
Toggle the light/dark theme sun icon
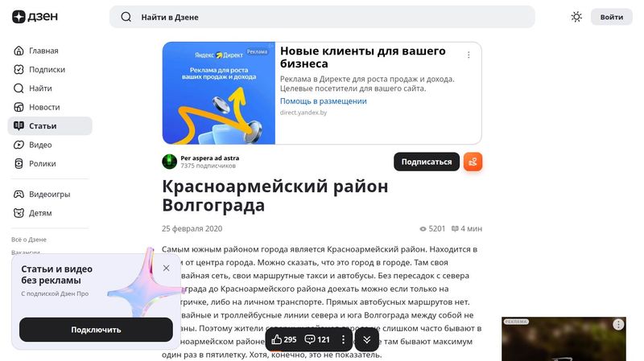point(576,17)
